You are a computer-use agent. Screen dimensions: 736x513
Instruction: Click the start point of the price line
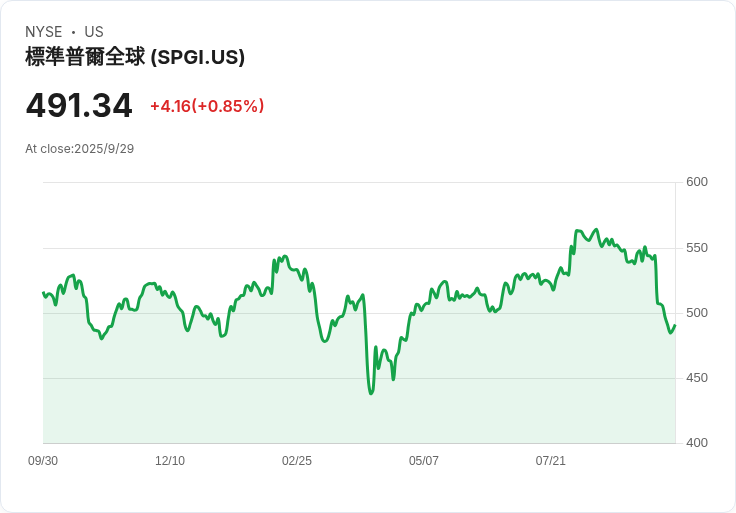[43, 293]
